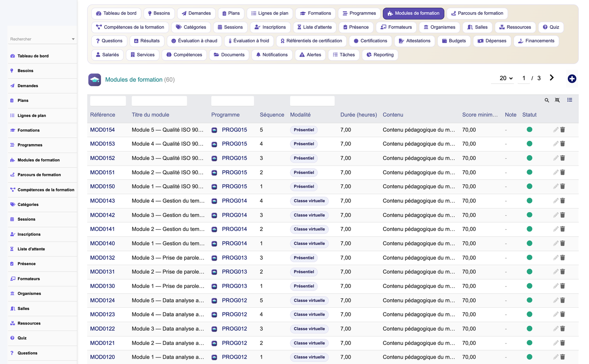Click program icon beside PROG015 in MOD0153 row
This screenshot has width=589, height=364.
click(x=214, y=144)
